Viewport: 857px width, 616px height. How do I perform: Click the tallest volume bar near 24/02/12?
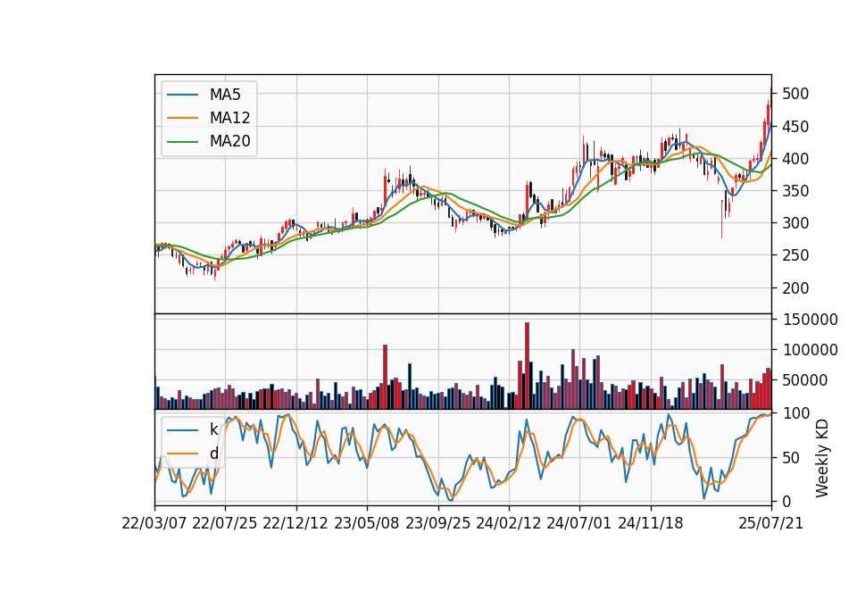[527, 366]
